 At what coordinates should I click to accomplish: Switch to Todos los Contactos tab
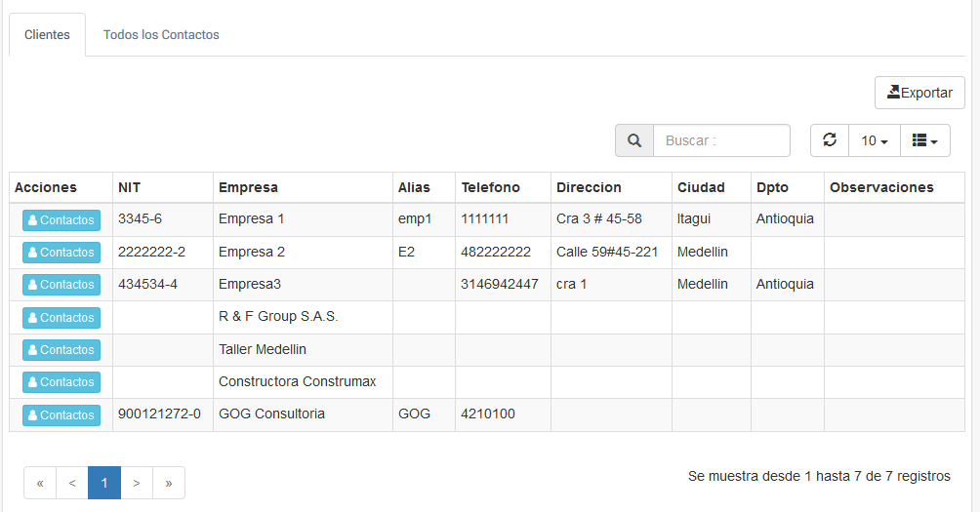pyautogui.click(x=161, y=35)
